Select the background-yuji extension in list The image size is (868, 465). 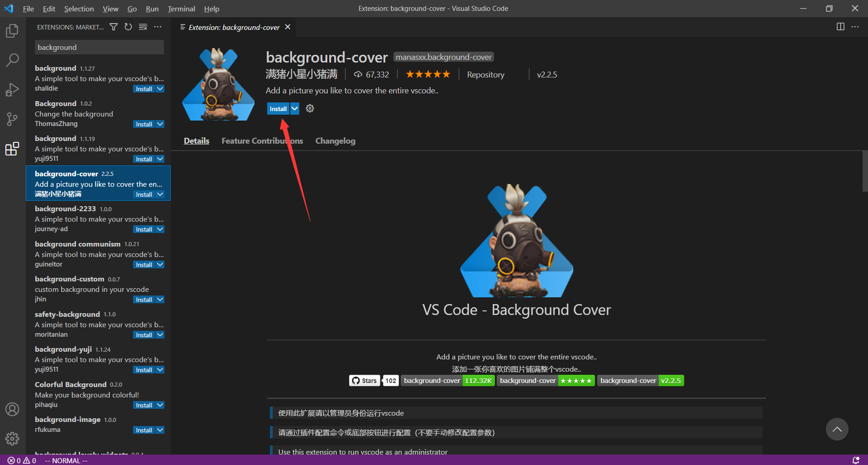[x=98, y=359]
